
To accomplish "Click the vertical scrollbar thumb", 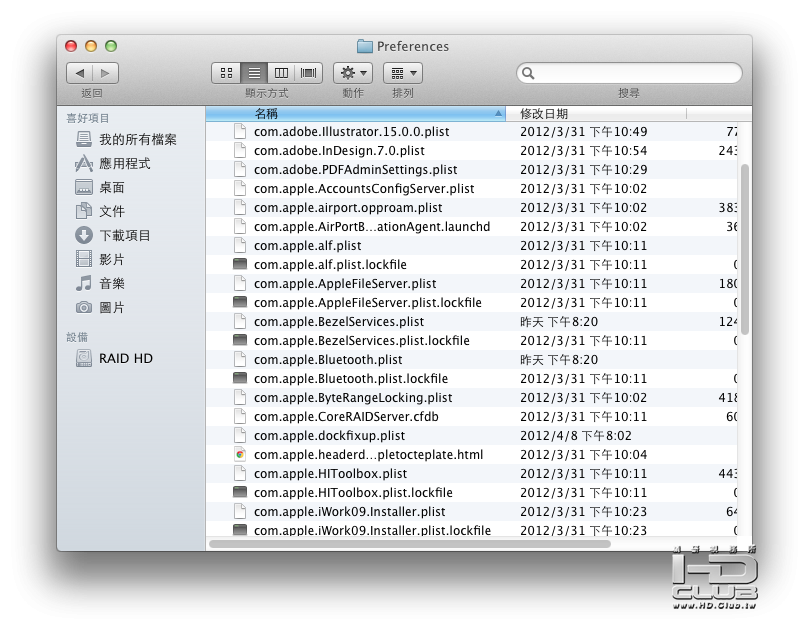I will tap(744, 249).
